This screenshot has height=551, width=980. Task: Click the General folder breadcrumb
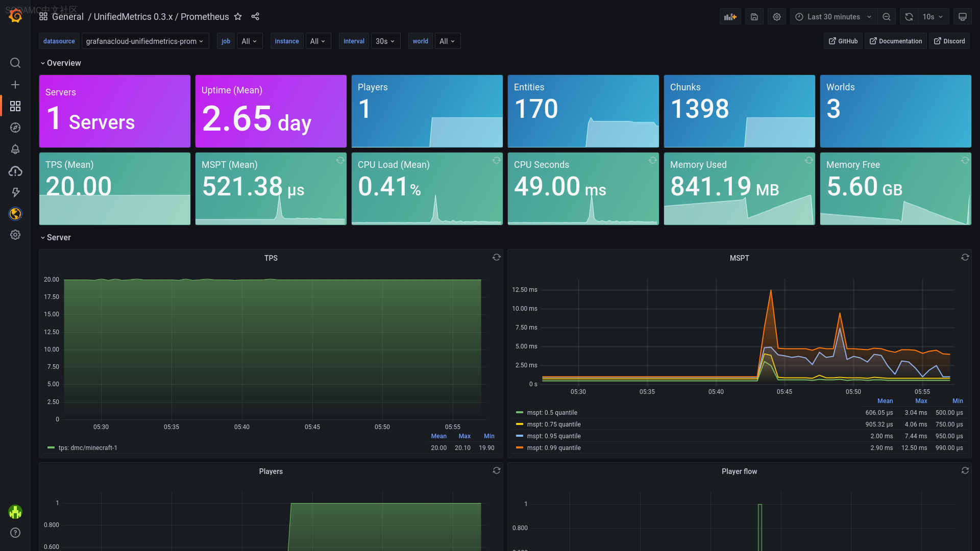click(67, 17)
